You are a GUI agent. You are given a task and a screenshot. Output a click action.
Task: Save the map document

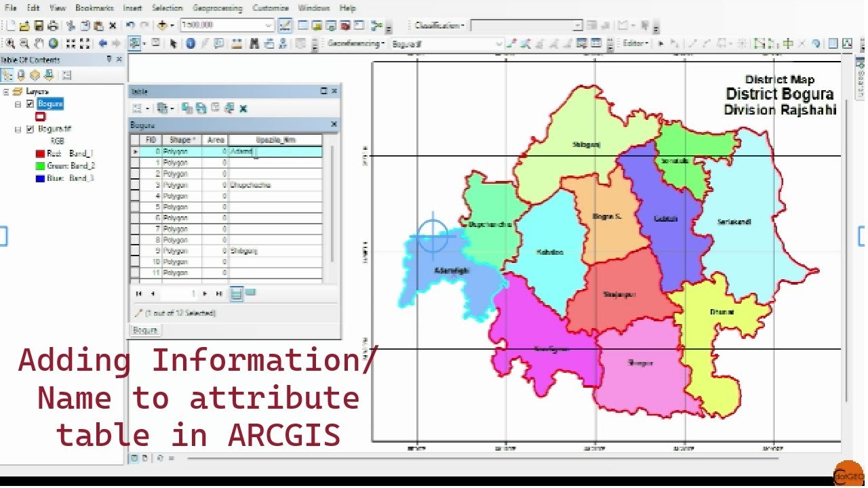(39, 26)
